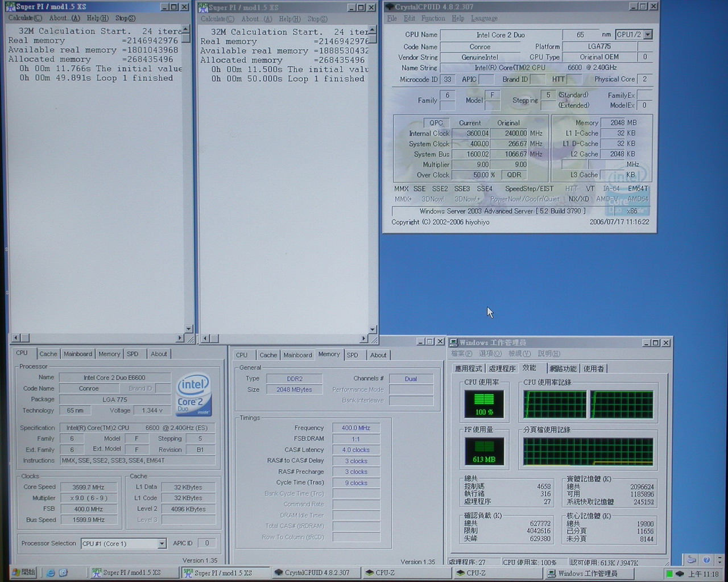Viewport: 728px width, 582px height.
Task: Click the FSB:DRAM value 1:1
Action: (x=356, y=439)
